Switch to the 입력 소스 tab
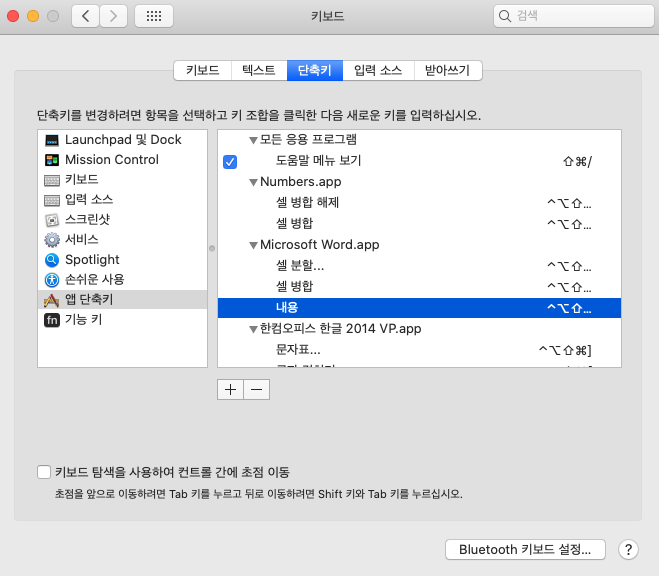659x576 pixels. [x=378, y=70]
